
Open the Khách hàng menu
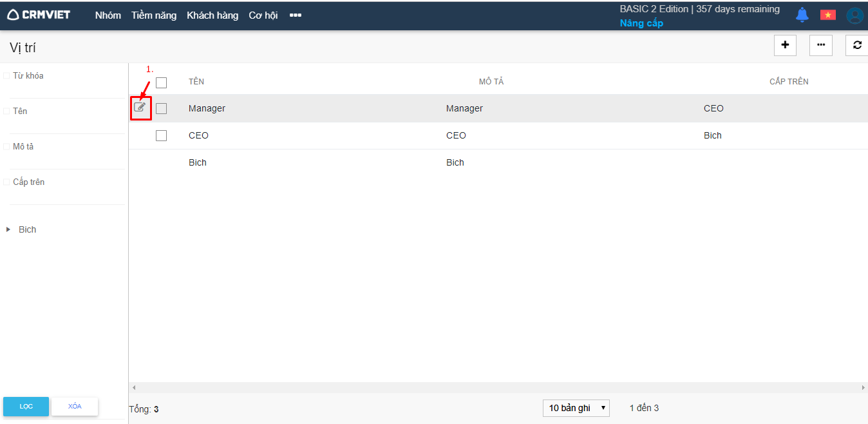[x=212, y=15]
